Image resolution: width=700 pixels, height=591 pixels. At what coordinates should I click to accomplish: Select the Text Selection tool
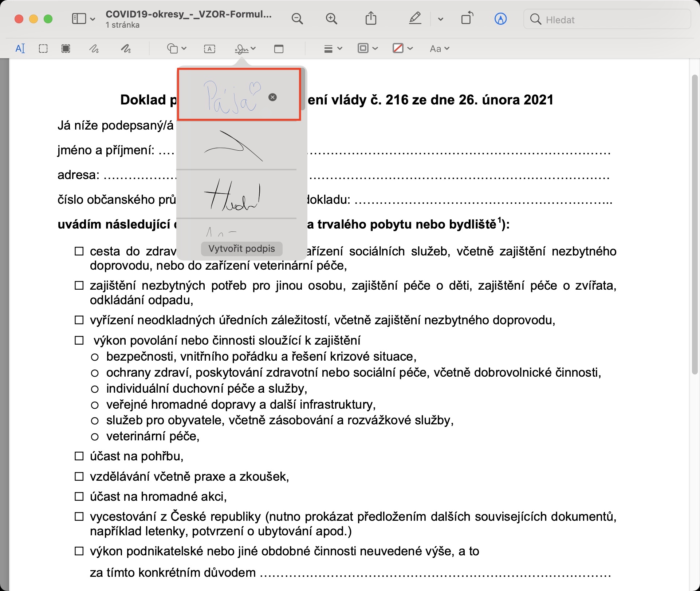coord(20,48)
